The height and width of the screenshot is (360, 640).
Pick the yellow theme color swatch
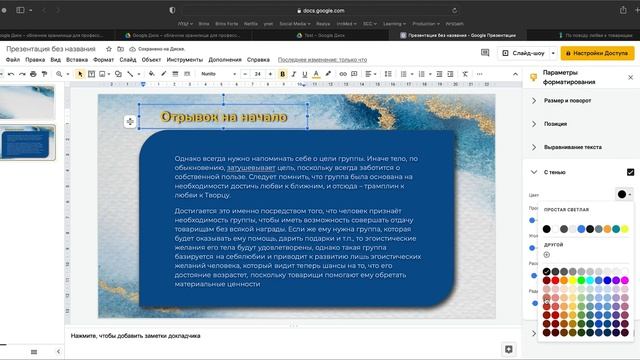624,229
